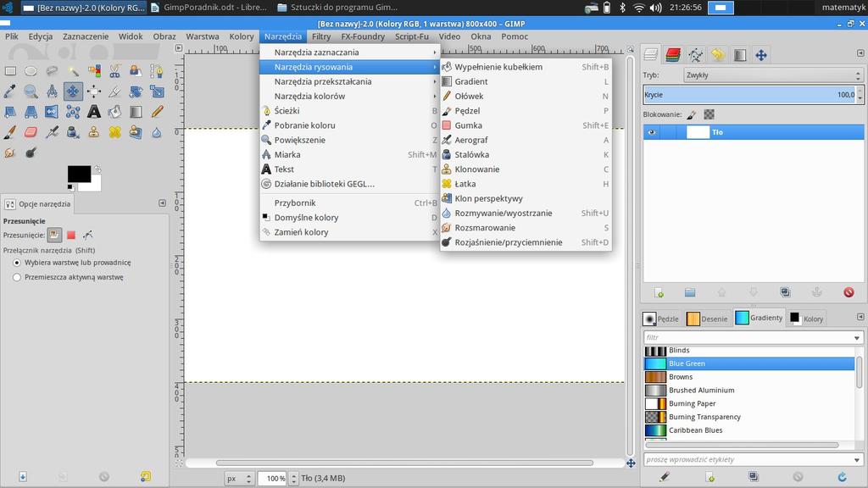Toggle lock pixels brush icon
The image size is (868, 488).
pos(692,114)
